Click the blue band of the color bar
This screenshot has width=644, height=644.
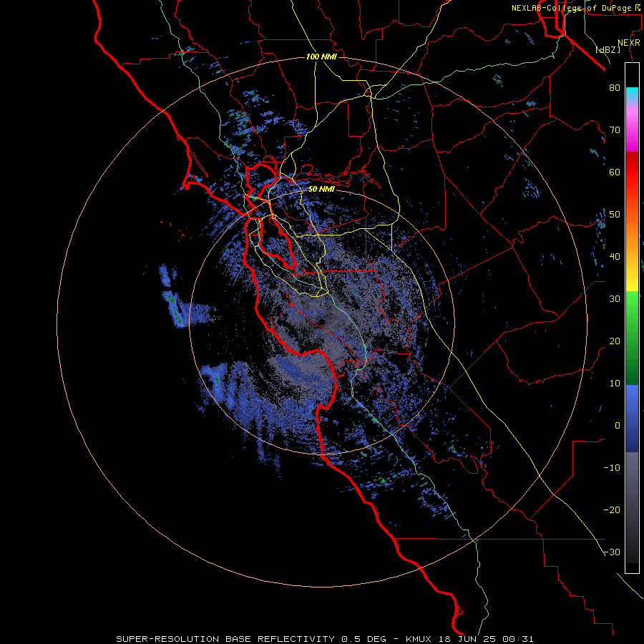[632, 419]
